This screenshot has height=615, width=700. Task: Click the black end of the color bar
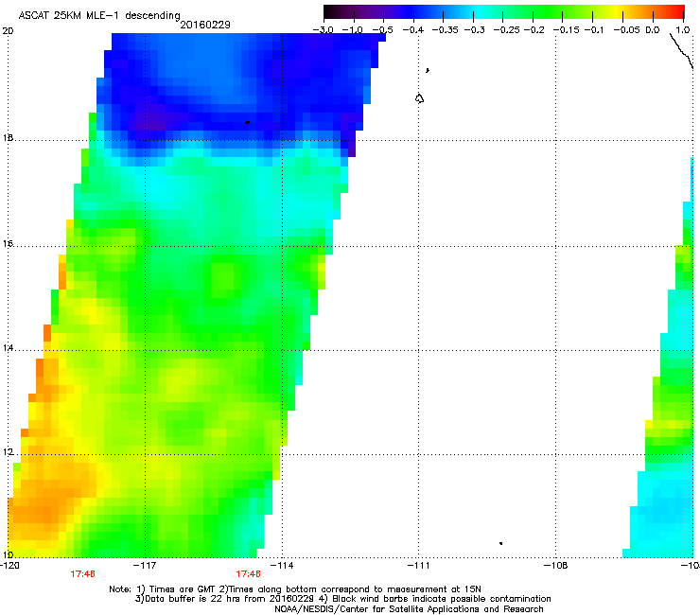[328, 12]
